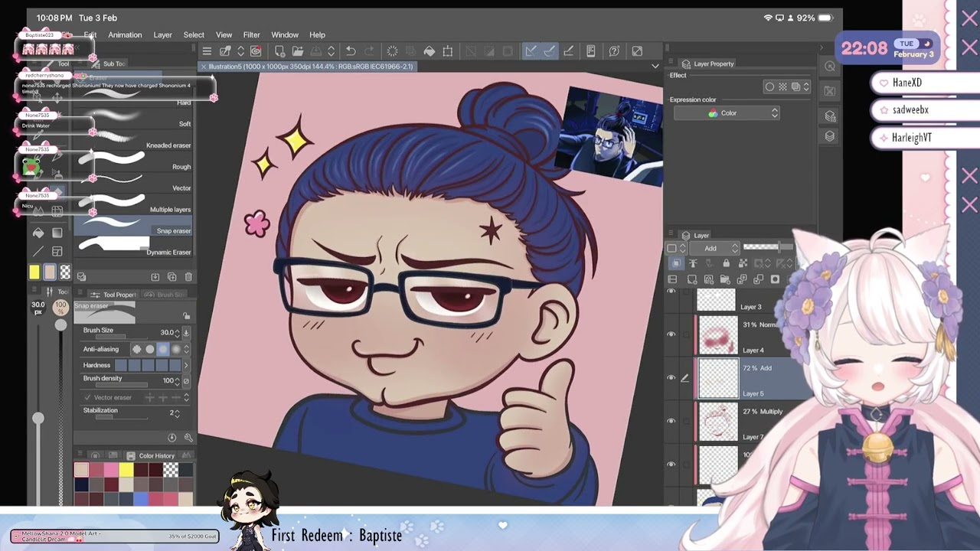Click the Clip Studio spiral icon
Screen dimensions: 980x551
(x=256, y=51)
